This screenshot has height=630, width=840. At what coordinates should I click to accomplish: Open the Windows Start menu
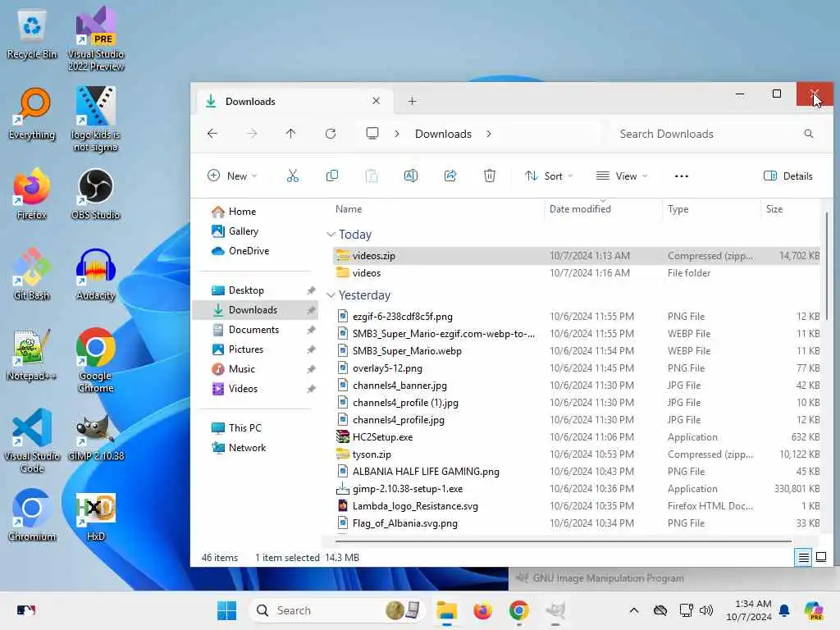coord(226,610)
